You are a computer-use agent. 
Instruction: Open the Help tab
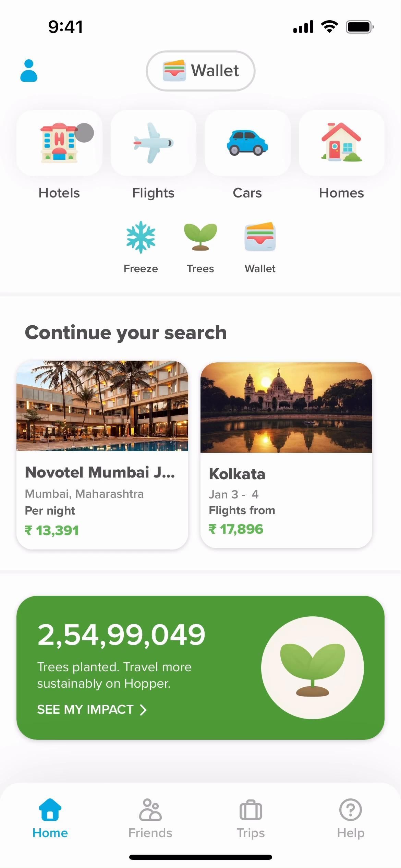pyautogui.click(x=351, y=819)
